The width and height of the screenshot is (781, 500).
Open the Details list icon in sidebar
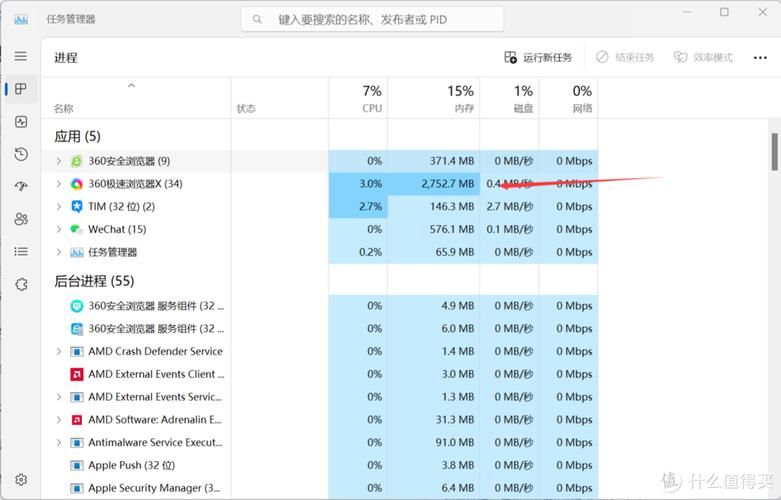pos(21,251)
